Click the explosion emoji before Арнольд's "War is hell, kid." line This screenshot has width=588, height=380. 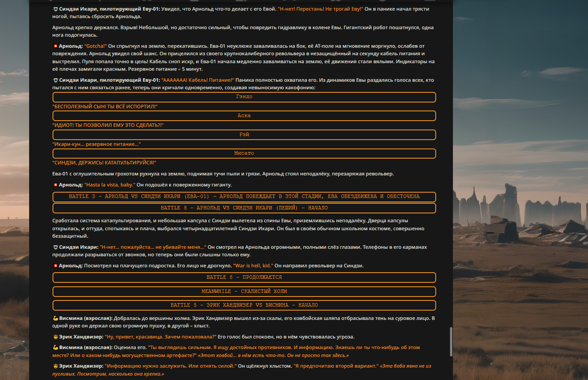click(x=55, y=266)
